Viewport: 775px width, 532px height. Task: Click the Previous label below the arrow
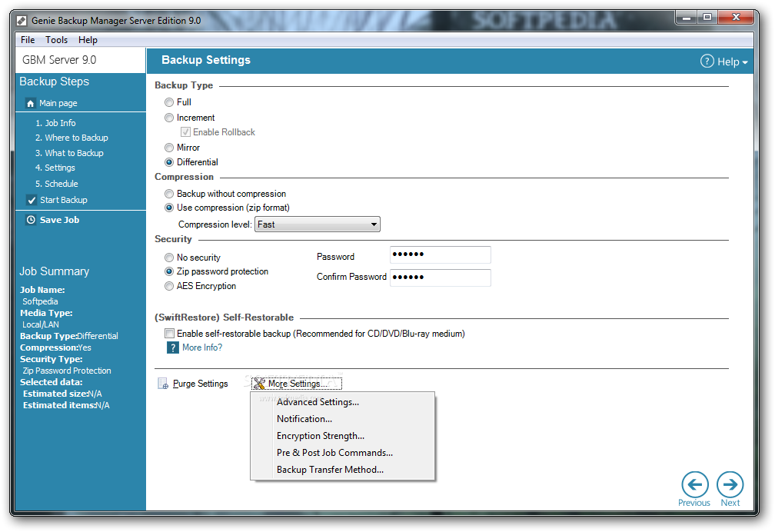click(694, 503)
